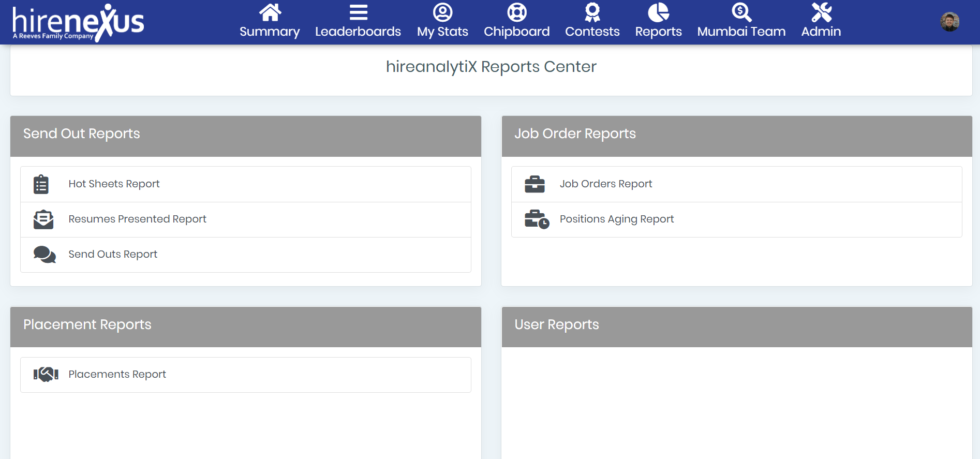980x459 pixels.
Task: Open the Admin menu label
Action: (x=821, y=32)
